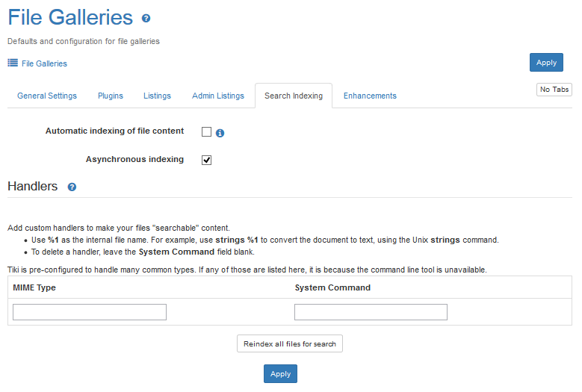Reindex all files for search

coord(290,344)
